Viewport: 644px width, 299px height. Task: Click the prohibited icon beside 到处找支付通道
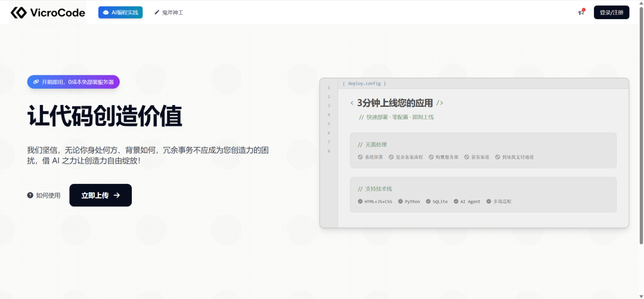pyautogui.click(x=497, y=157)
